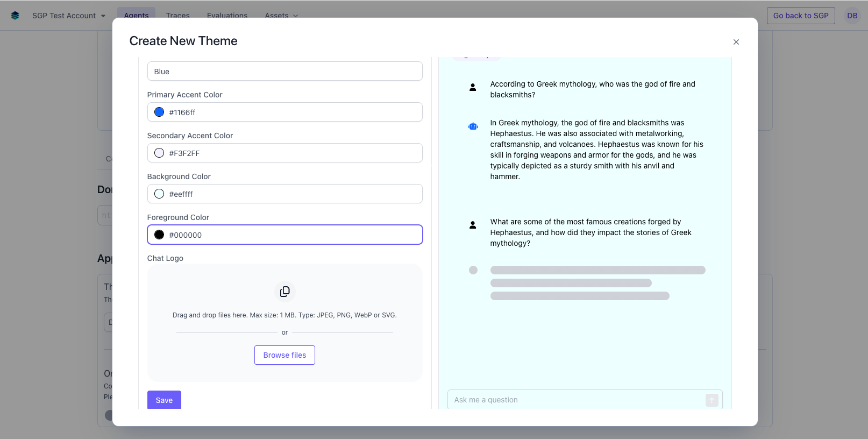868x439 pixels.
Task: Open the DB profile avatar
Action: [852, 16]
